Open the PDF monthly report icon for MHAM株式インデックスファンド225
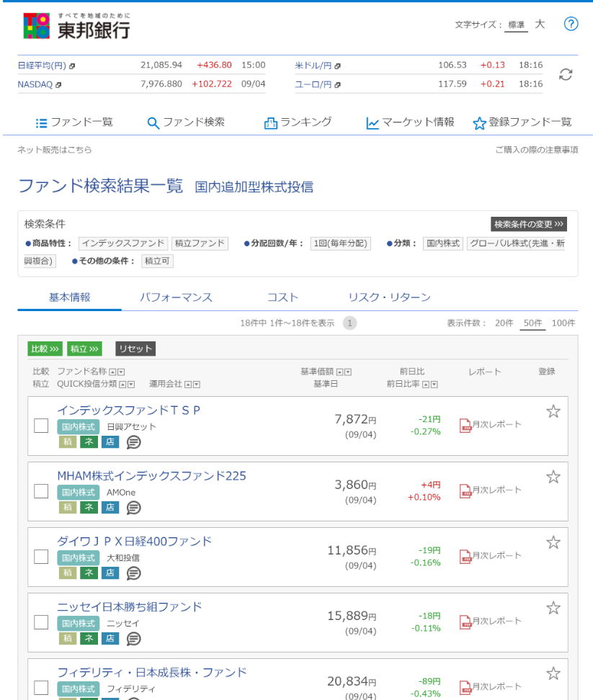The width and height of the screenshot is (593, 700). coord(465,491)
